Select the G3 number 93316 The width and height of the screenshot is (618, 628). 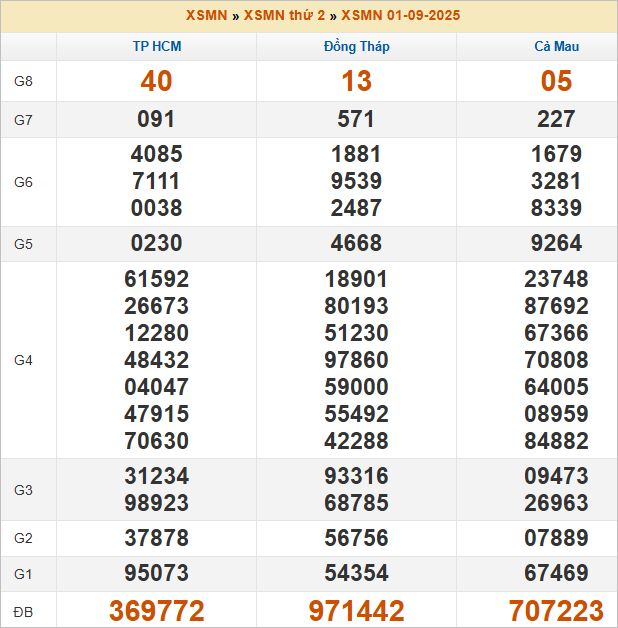click(357, 477)
